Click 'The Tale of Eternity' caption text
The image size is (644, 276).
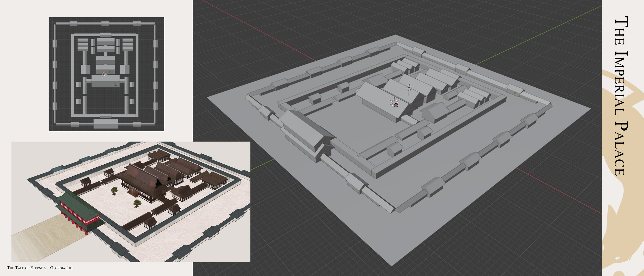(27, 268)
